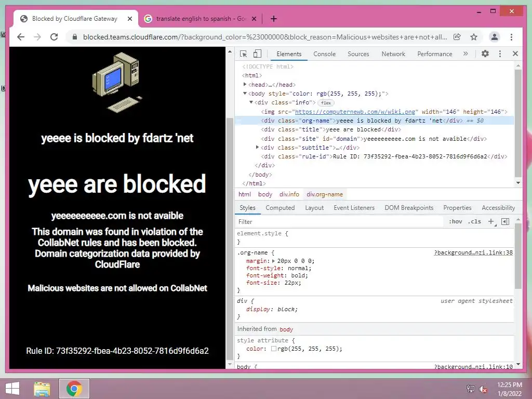The width and height of the screenshot is (532, 399).
Task: Close the Blocked by Cloudflare Gateway tab
Action: 129,19
